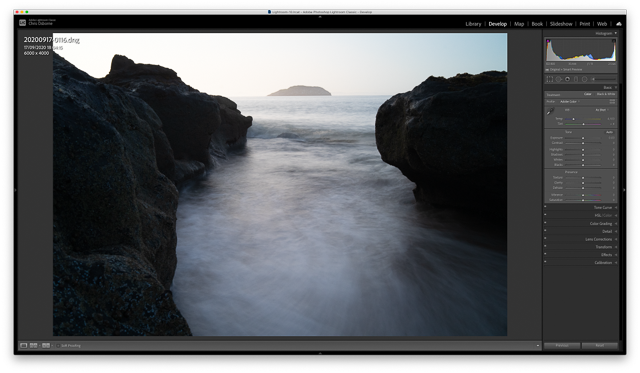640x373 pixels.
Task: Open Reference view icon in toolbar
Action: (33, 346)
